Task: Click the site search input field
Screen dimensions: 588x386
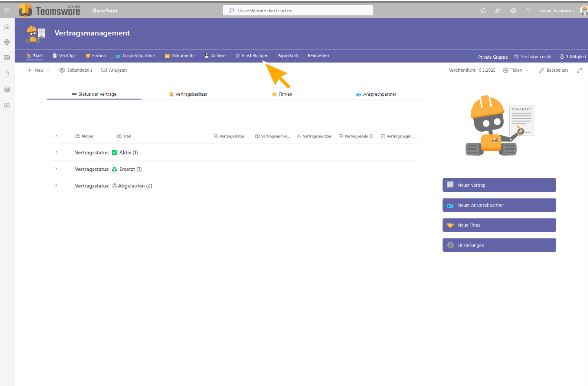Action: pyautogui.click(x=298, y=11)
